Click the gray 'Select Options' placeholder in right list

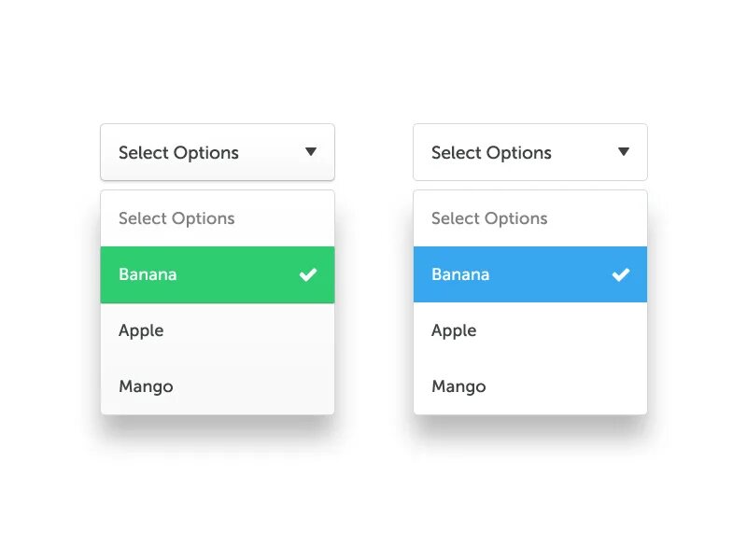coord(489,218)
